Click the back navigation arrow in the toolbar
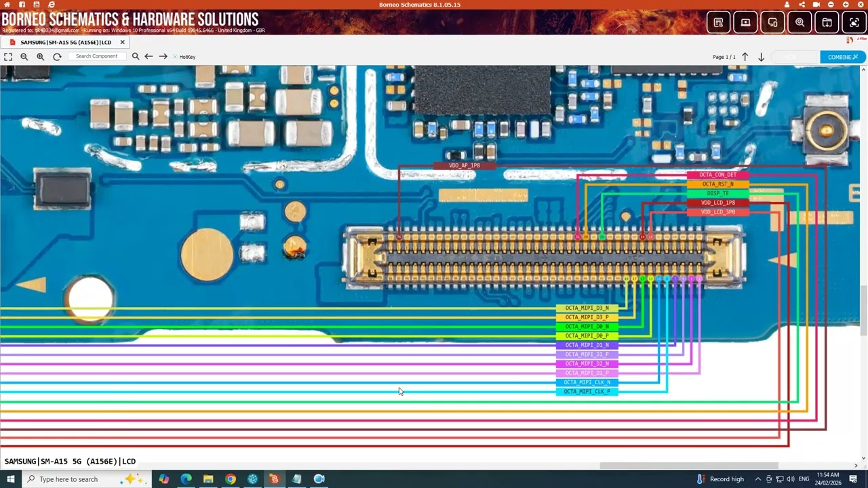 pyautogui.click(x=149, y=56)
